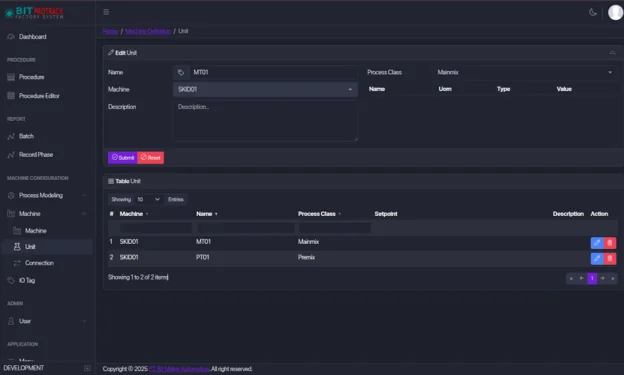Click the collapse icon beside DEVELOPMENT
Viewport: 624px width, 375px height.
click(87, 368)
